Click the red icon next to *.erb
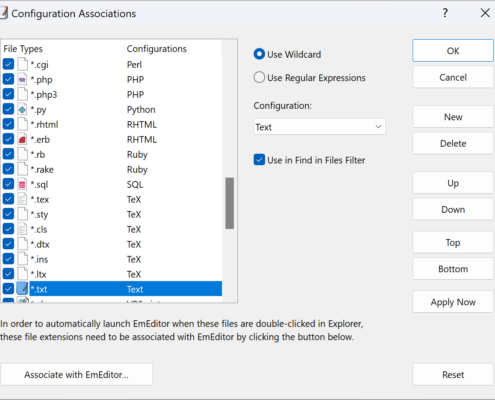 [x=22, y=139]
